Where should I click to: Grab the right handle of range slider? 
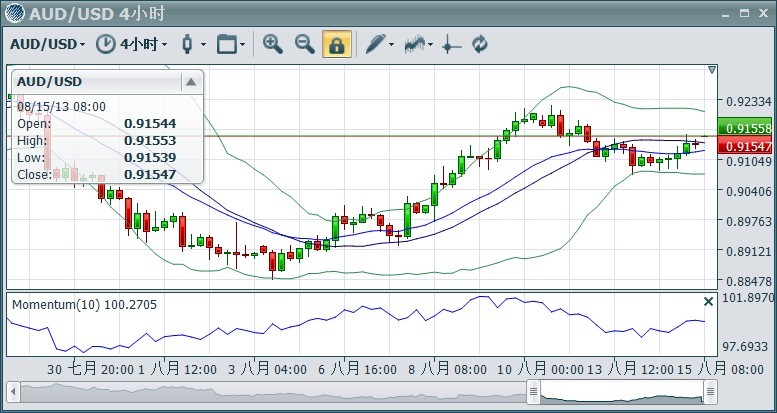[711, 392]
